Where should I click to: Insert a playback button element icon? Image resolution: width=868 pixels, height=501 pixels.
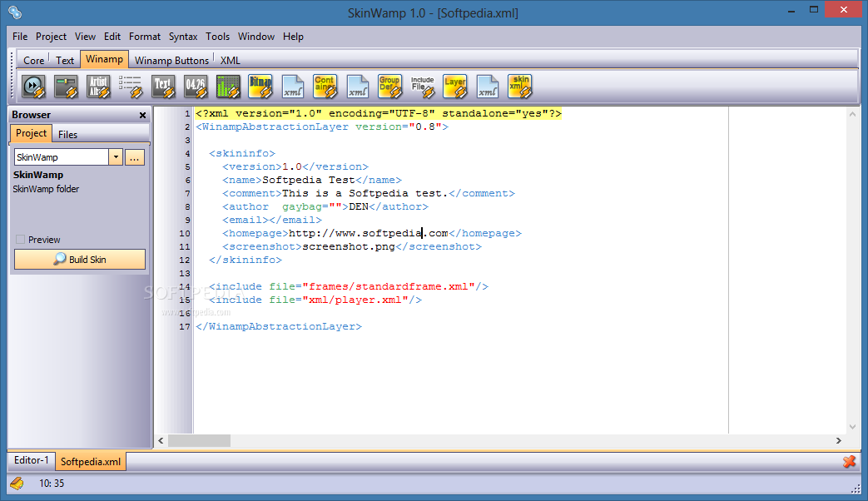[34, 87]
